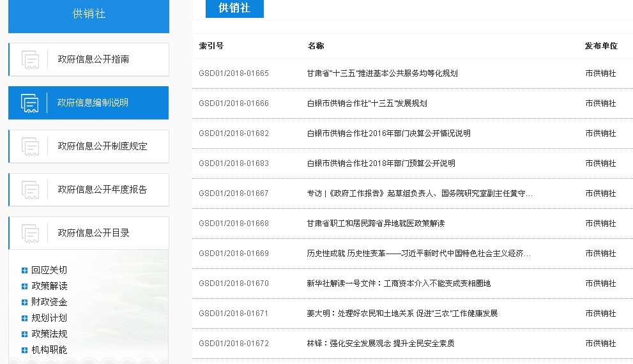Open 甘肃省职工和居民跨省异地就医政策解读 article
Image resolution: width=633 pixels, height=364 pixels.
376,224
